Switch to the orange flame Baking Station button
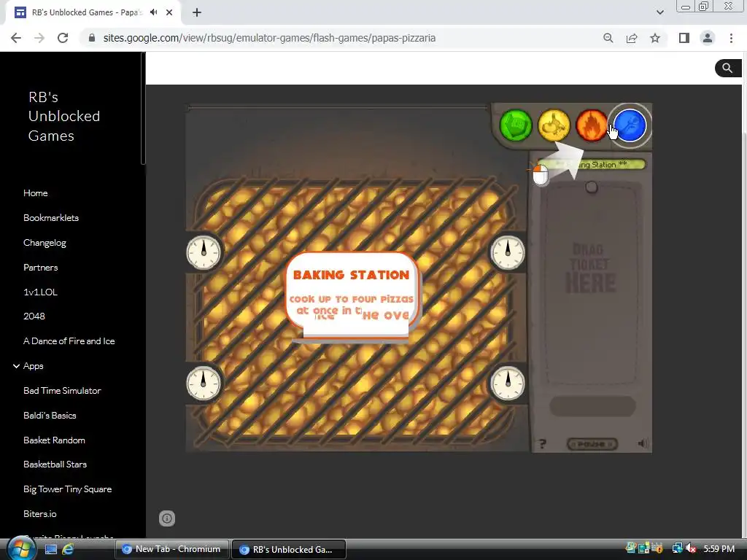This screenshot has width=747, height=560. (x=591, y=125)
